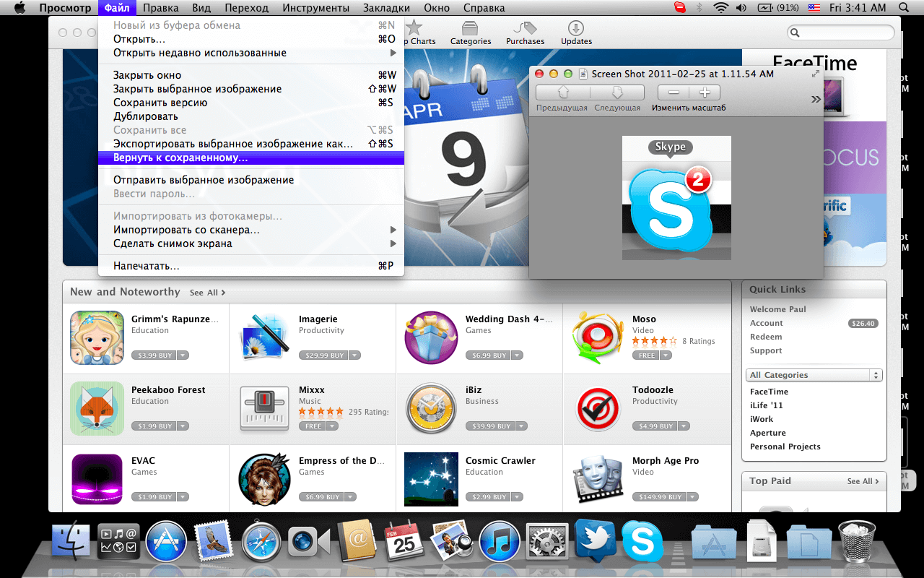Click Skype screenshot image in Preview
The image size is (924, 578).
676,198
